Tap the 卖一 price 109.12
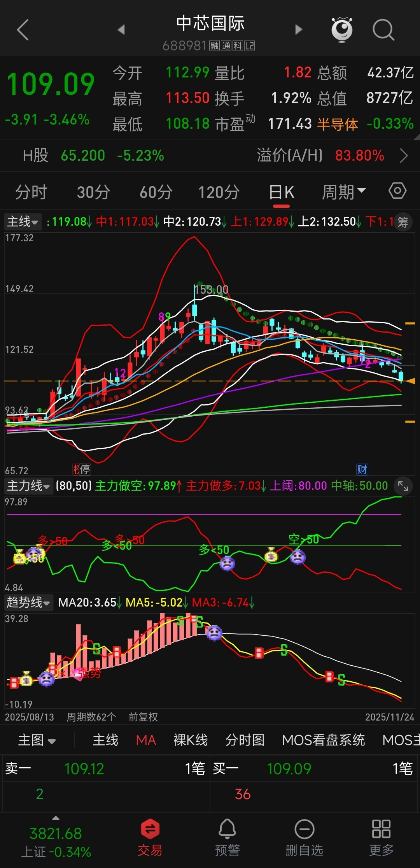This screenshot has height=868, width=420. [84, 769]
